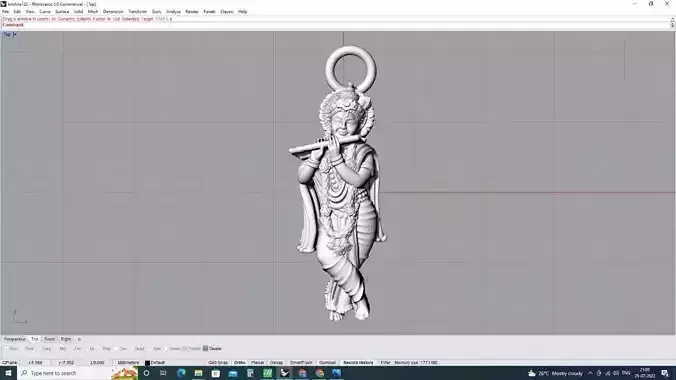The height and width of the screenshot is (380, 676).
Task: Open the Tools menu
Action: (x=156, y=12)
